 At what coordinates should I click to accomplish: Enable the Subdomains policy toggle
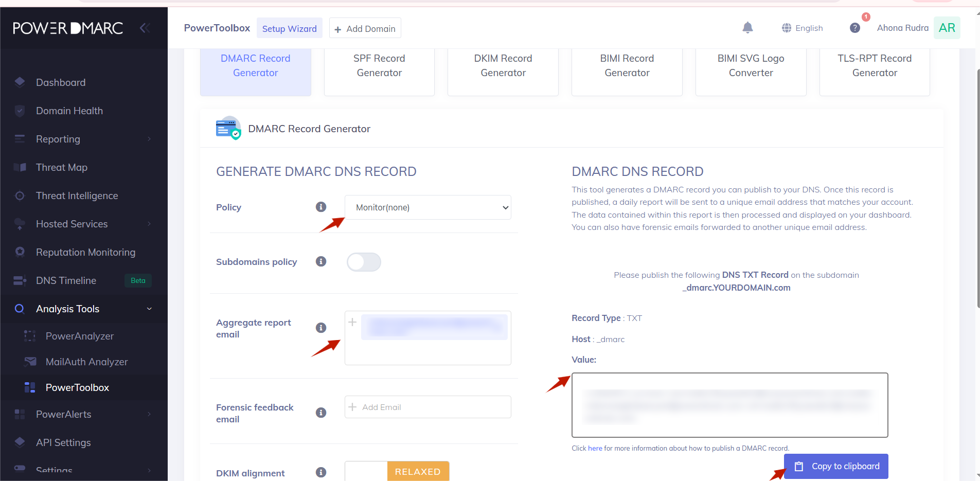coord(364,262)
